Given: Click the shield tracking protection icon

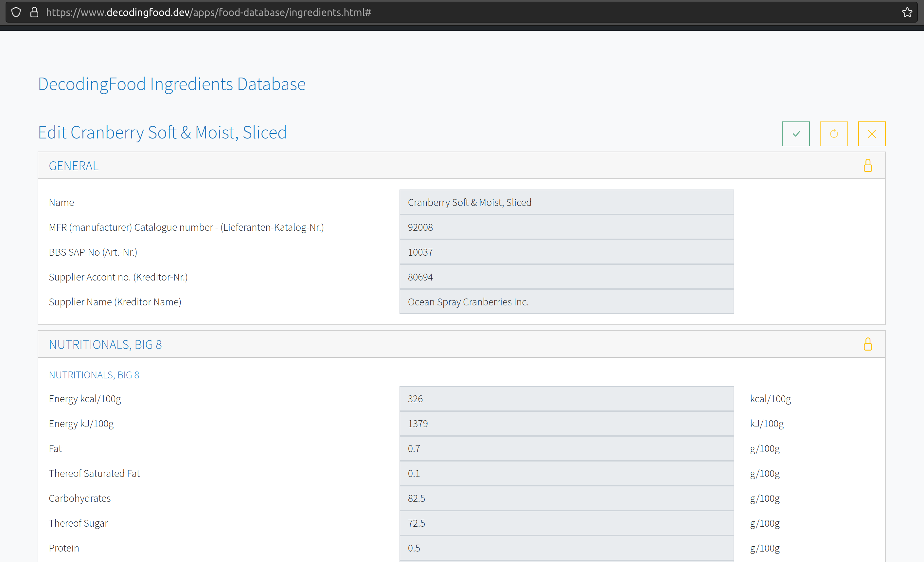Looking at the screenshot, I should (16, 12).
